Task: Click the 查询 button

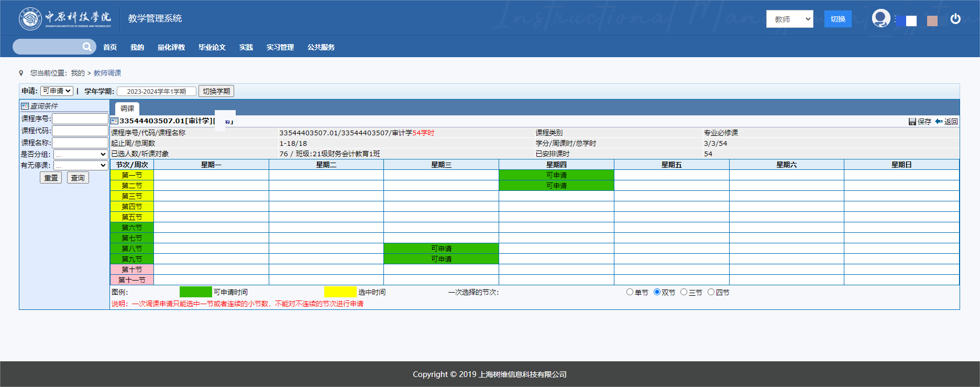Action: click(78, 178)
